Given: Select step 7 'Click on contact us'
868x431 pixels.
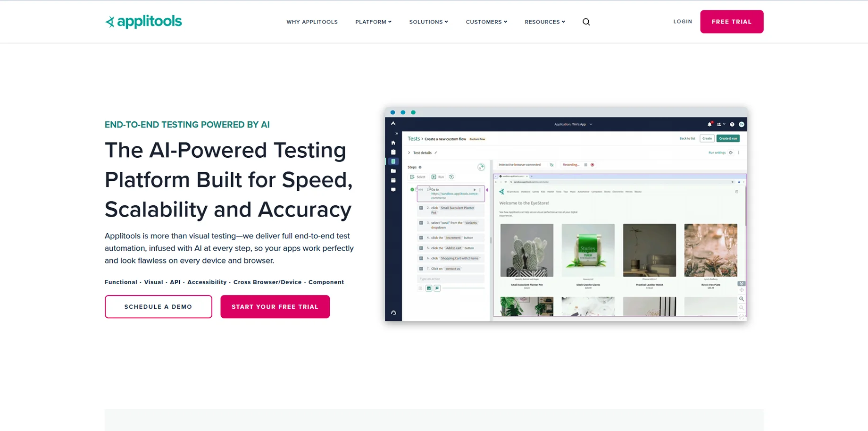Looking at the screenshot, I should pos(451,269).
